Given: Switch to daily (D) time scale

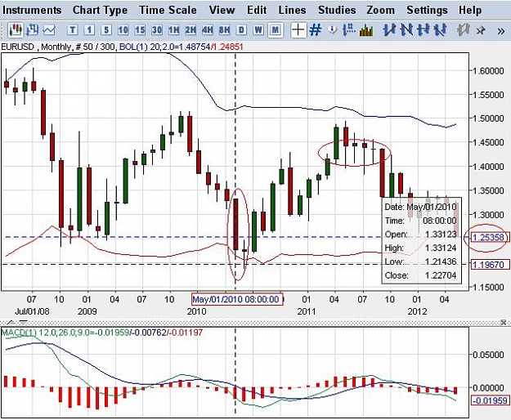Looking at the screenshot, I should tap(241, 30).
